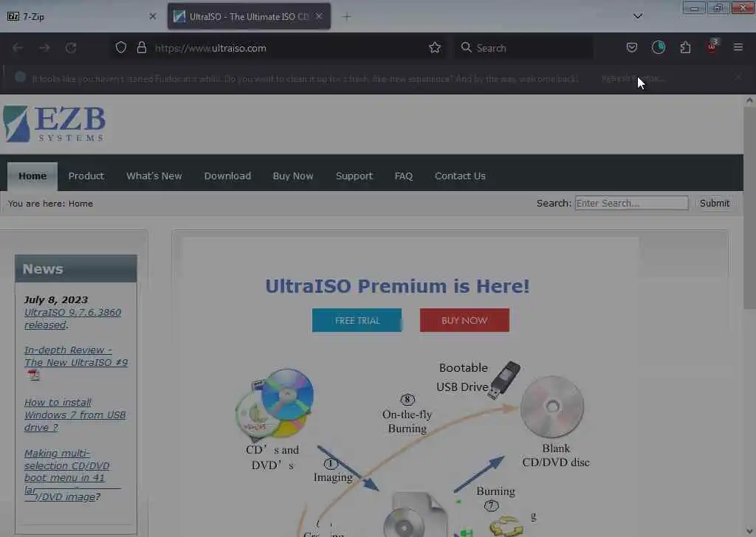This screenshot has height=537, width=756.
Task: Click the EZB Systems logo
Action: click(x=55, y=124)
